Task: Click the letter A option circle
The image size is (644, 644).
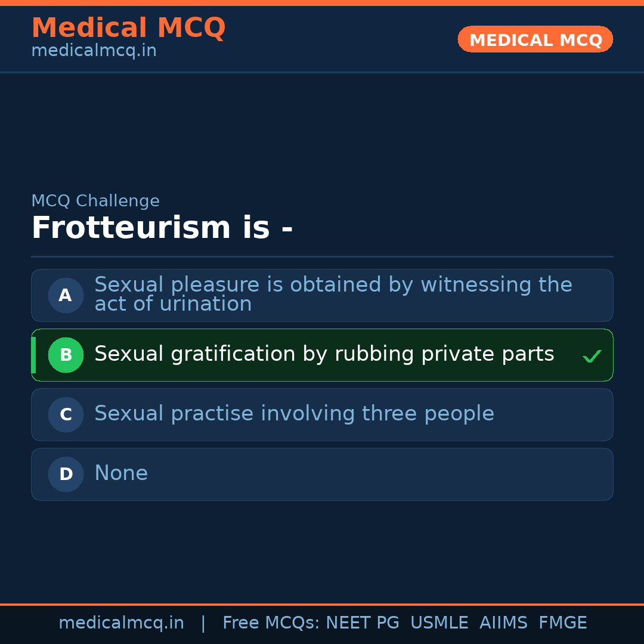Action: pyautogui.click(x=66, y=295)
